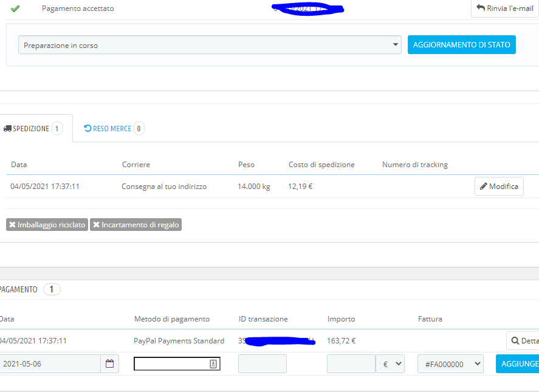
Task: Open the invoice dropdown #FA000000
Action: click(x=450, y=364)
